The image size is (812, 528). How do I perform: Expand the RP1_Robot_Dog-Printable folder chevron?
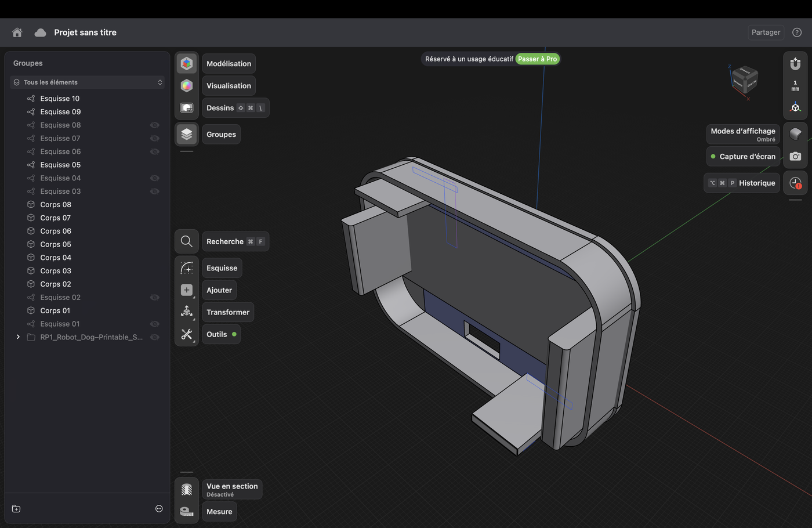18,337
